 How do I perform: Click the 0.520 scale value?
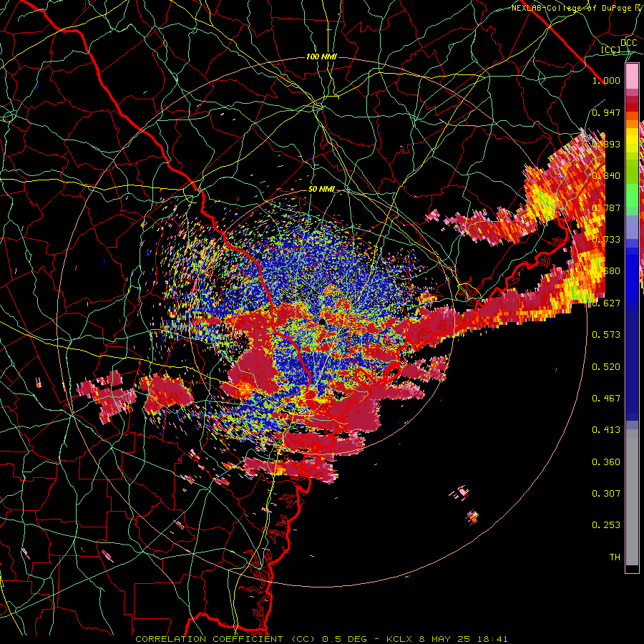pos(606,366)
